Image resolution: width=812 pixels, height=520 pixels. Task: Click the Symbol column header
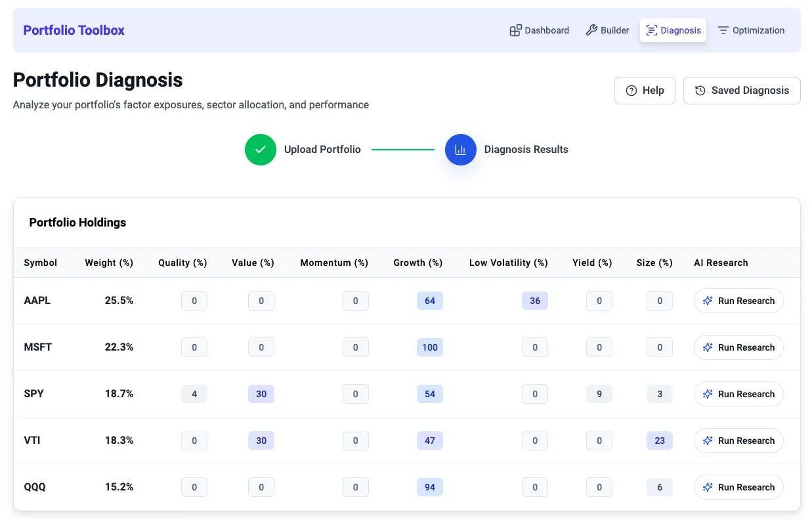(41, 263)
